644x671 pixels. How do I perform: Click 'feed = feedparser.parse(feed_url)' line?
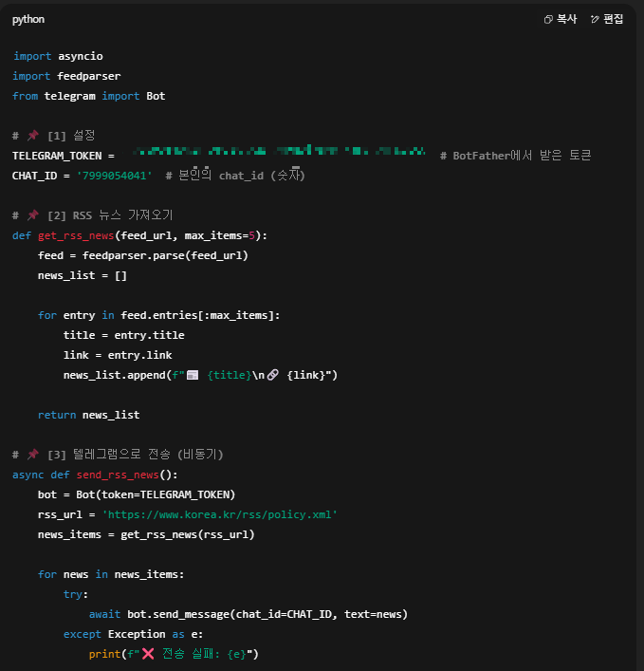[143, 255]
